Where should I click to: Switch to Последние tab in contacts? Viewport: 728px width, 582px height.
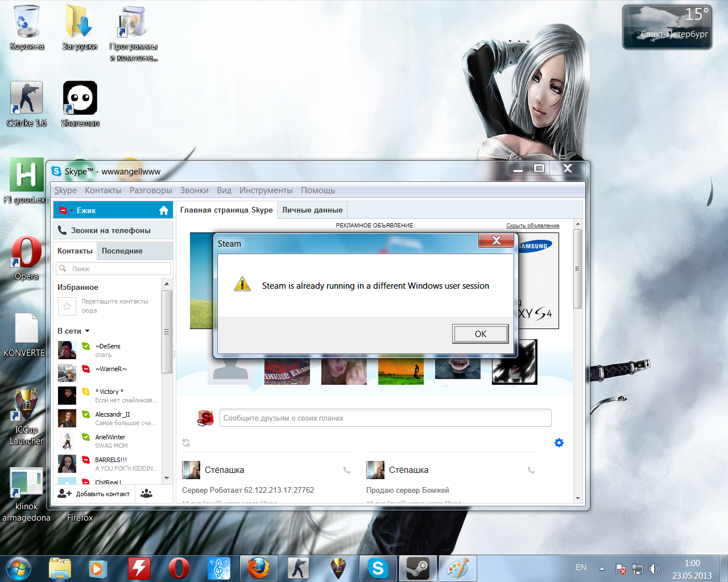click(x=122, y=251)
